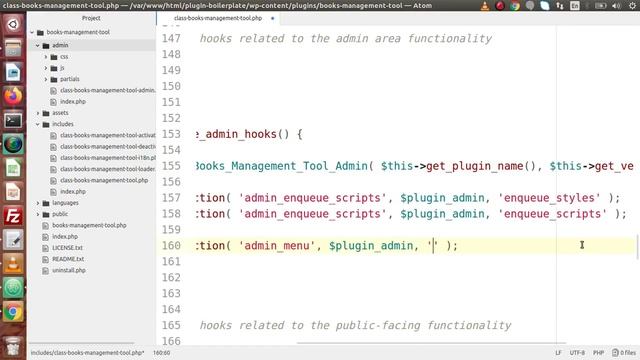Open the En keyboard language indicator

tap(575, 6)
